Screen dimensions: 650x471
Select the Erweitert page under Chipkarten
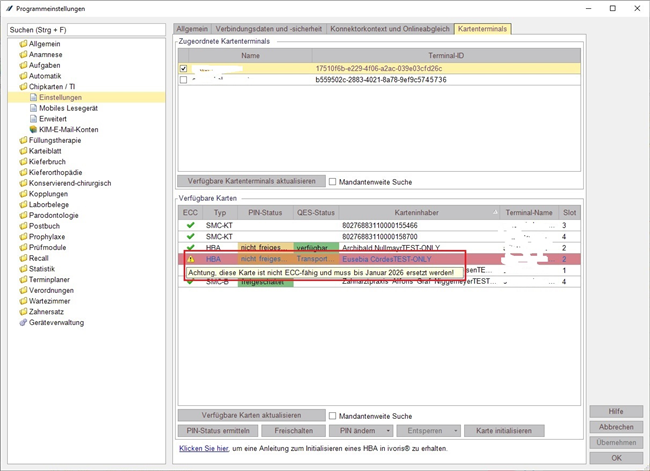(x=52, y=119)
